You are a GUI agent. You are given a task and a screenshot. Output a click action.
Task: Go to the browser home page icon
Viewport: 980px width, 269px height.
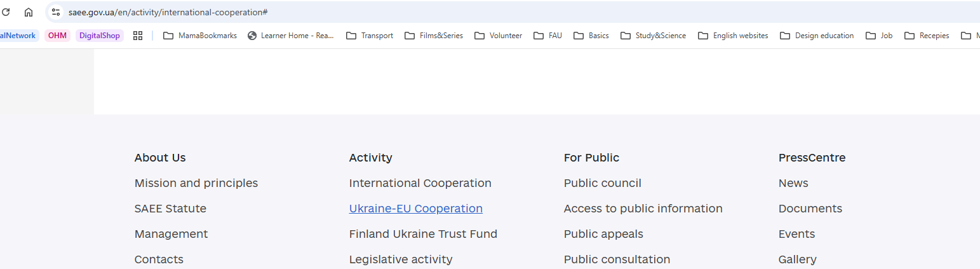pyautogui.click(x=29, y=12)
